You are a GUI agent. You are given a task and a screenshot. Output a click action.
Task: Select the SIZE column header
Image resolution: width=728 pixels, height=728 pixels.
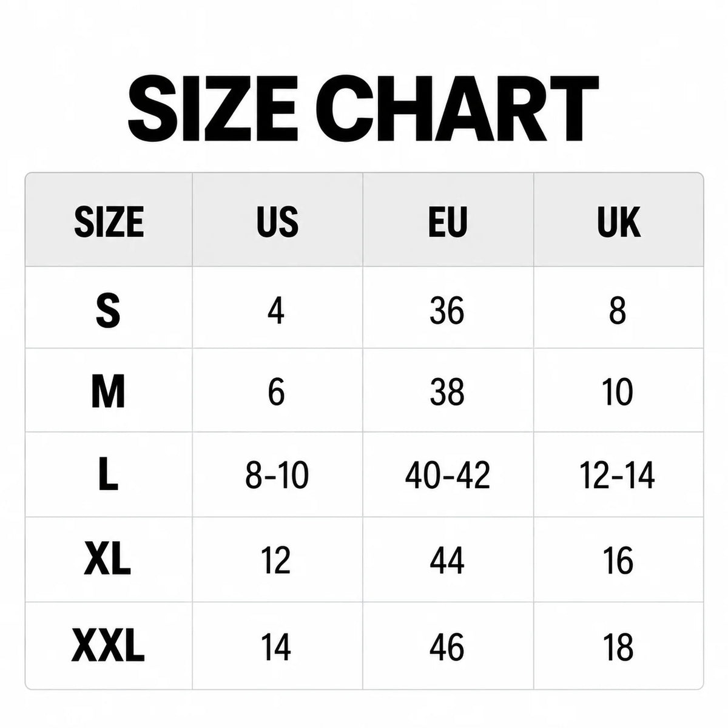pyautogui.click(x=109, y=221)
